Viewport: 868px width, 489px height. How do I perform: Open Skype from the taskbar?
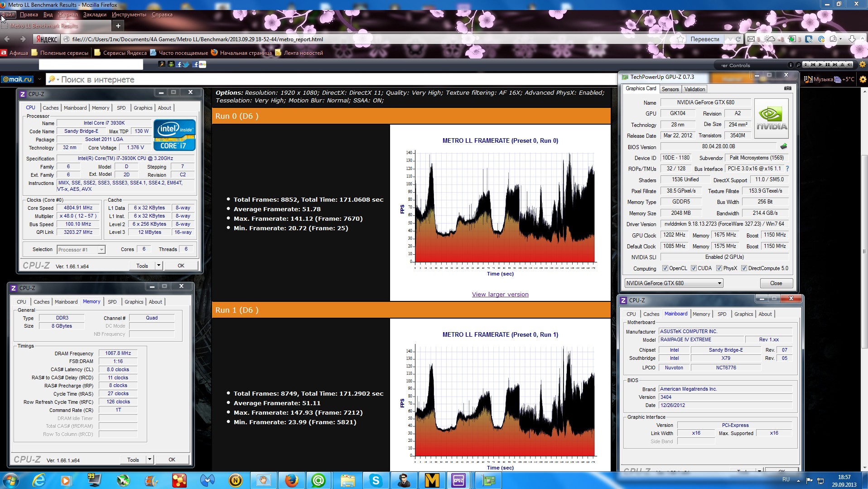pos(376,480)
